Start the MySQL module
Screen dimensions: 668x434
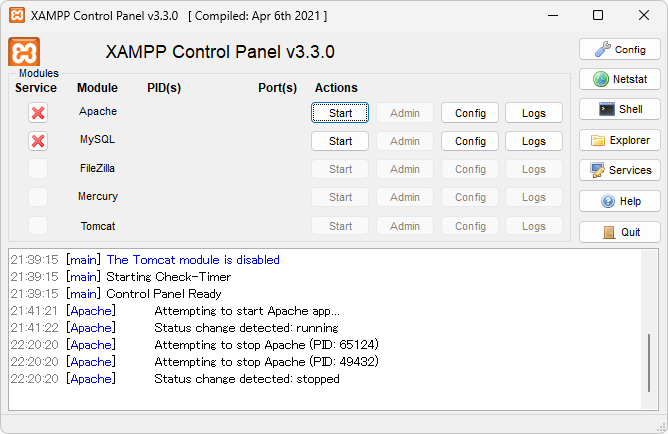340,141
